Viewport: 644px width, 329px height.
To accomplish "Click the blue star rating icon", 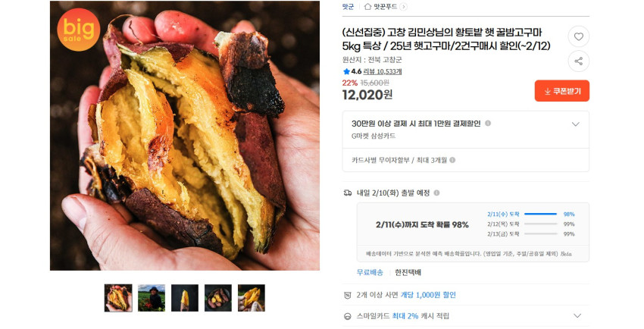I will pyautogui.click(x=346, y=71).
